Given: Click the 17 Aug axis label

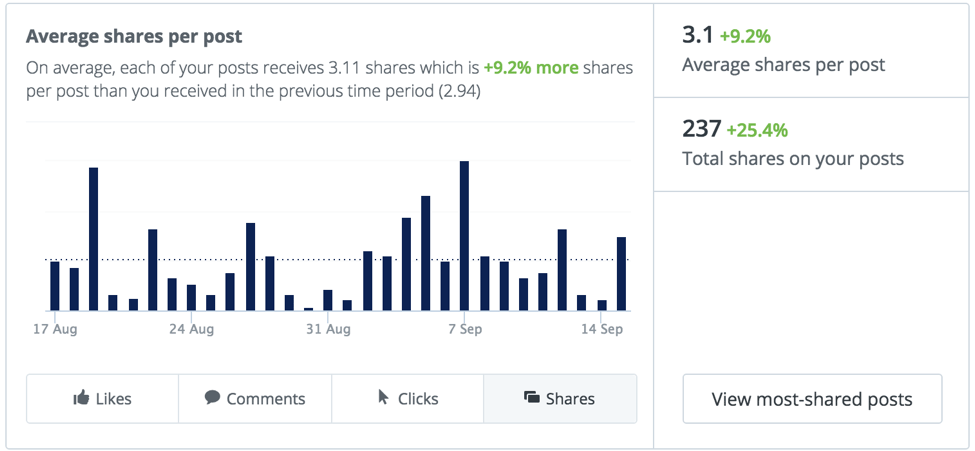Looking at the screenshot, I should [x=55, y=329].
